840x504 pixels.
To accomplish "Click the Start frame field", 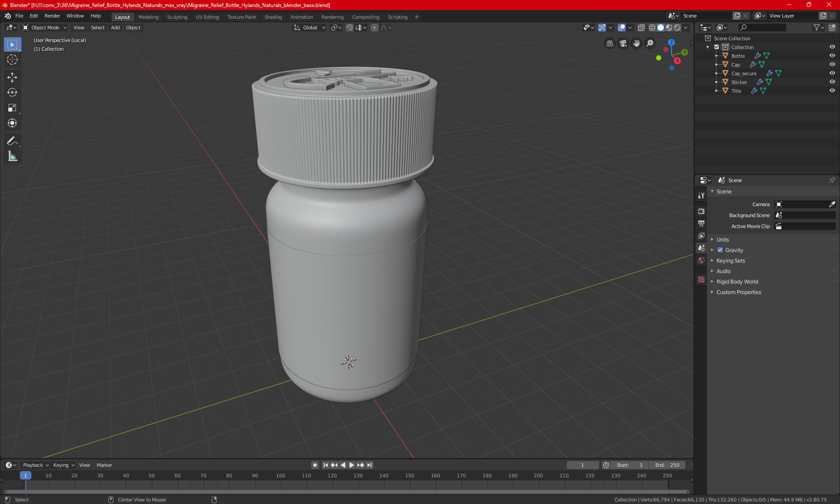I will click(630, 465).
